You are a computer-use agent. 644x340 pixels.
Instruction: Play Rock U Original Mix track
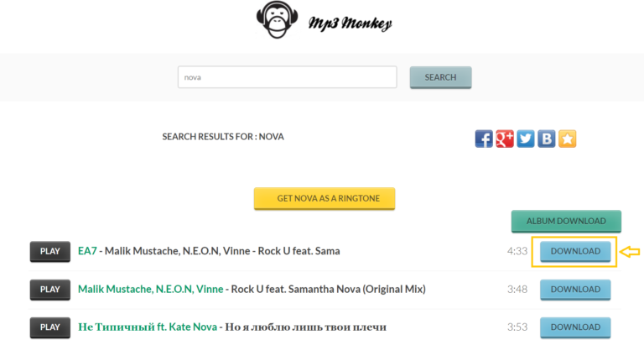tap(50, 290)
